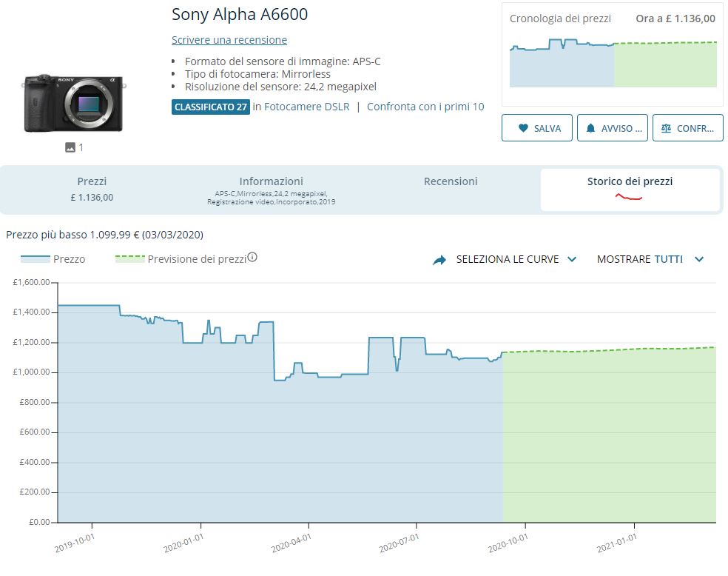The height and width of the screenshot is (576, 728).
Task: Expand the Seleziona le curve dropdown
Action: tap(516, 259)
